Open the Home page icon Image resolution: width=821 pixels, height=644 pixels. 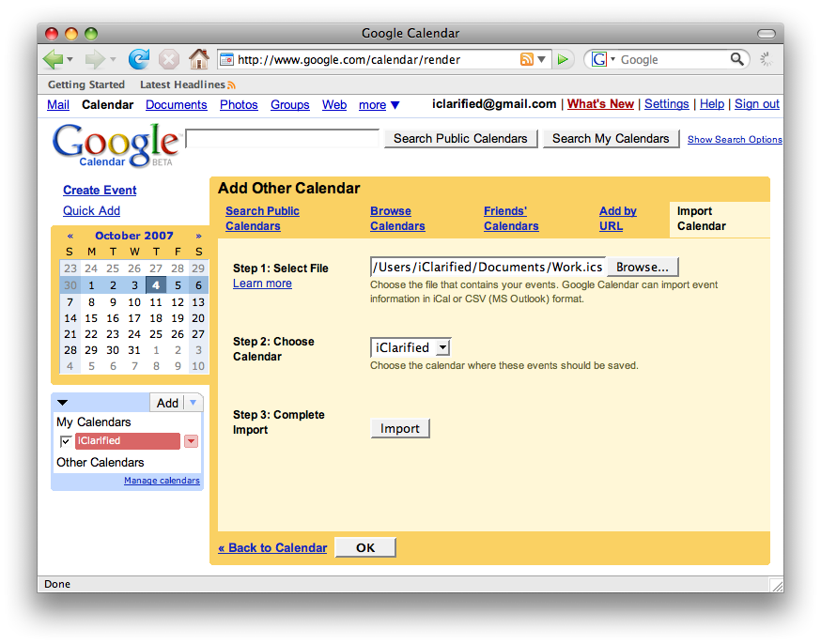pyautogui.click(x=198, y=59)
